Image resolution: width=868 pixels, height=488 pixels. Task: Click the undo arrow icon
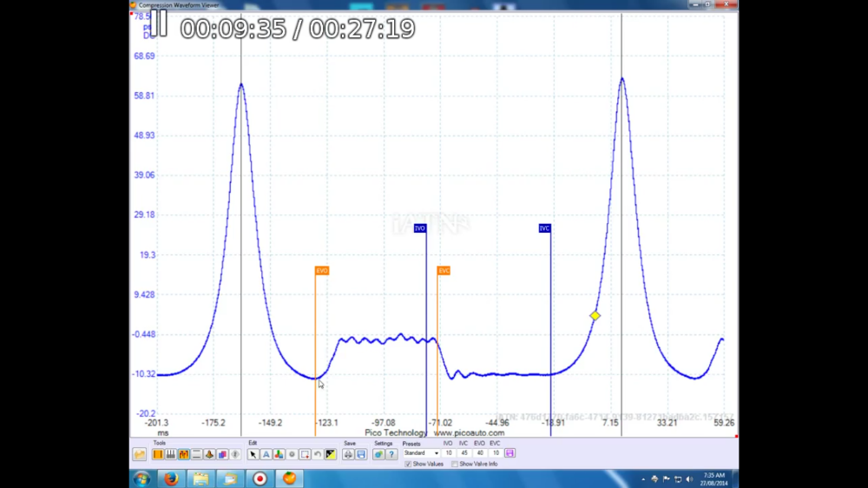click(318, 454)
